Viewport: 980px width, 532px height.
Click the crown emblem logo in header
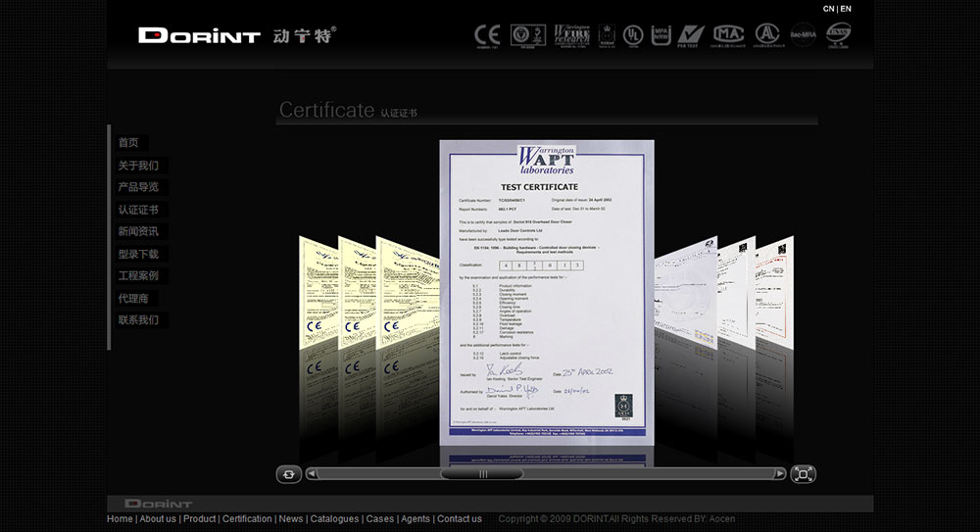(607, 35)
